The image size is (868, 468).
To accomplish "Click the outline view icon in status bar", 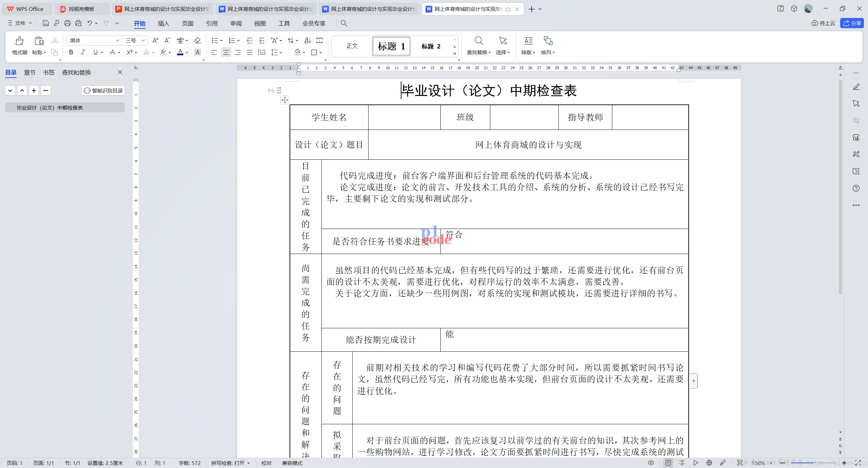I will click(682, 463).
